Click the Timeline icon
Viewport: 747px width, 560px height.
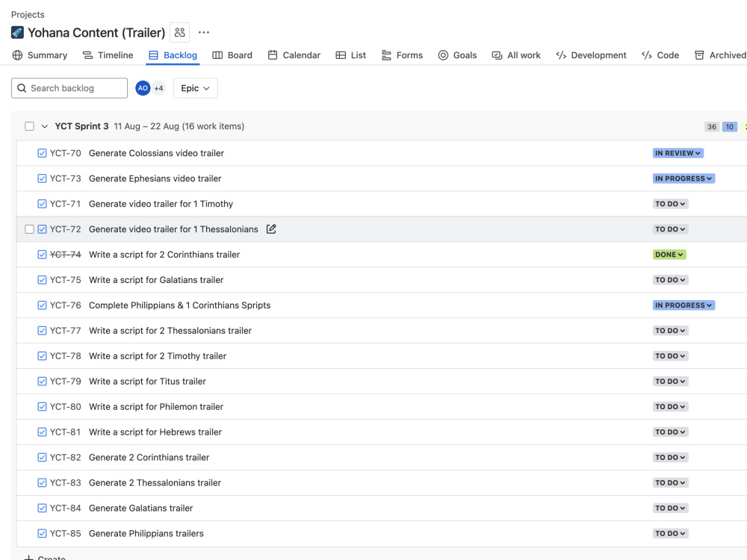87,55
